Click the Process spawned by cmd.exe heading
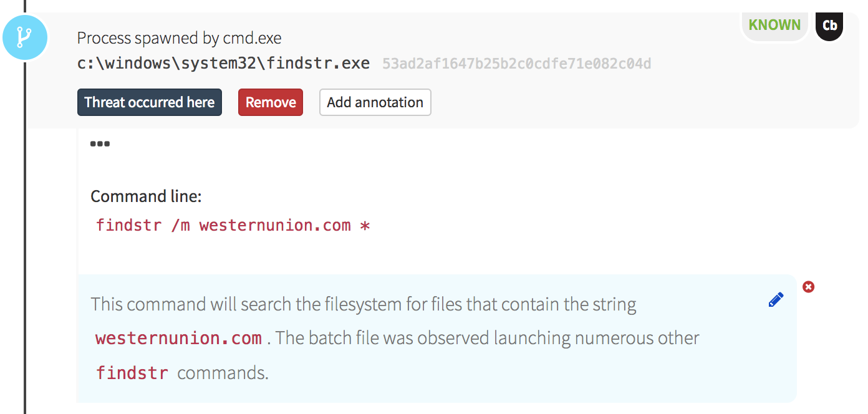 179,38
